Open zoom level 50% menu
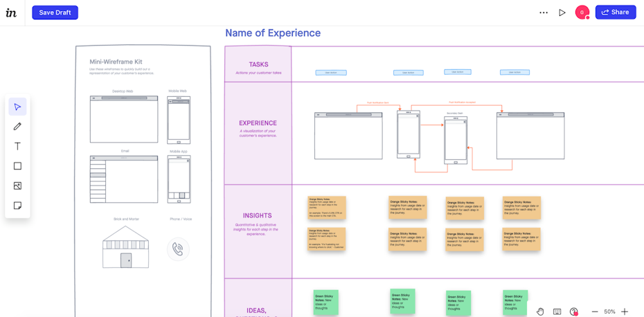 (x=609, y=311)
